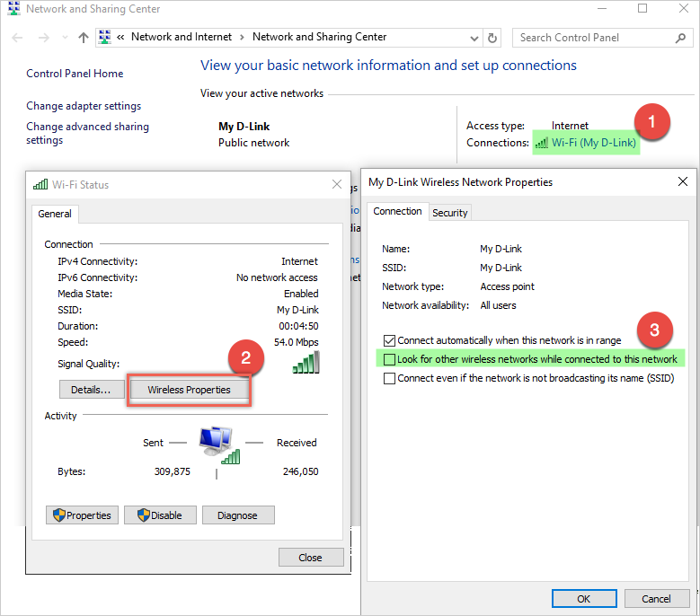Viewport: 700px width, 616px height.
Task: Click the Details... button
Action: coord(92,390)
